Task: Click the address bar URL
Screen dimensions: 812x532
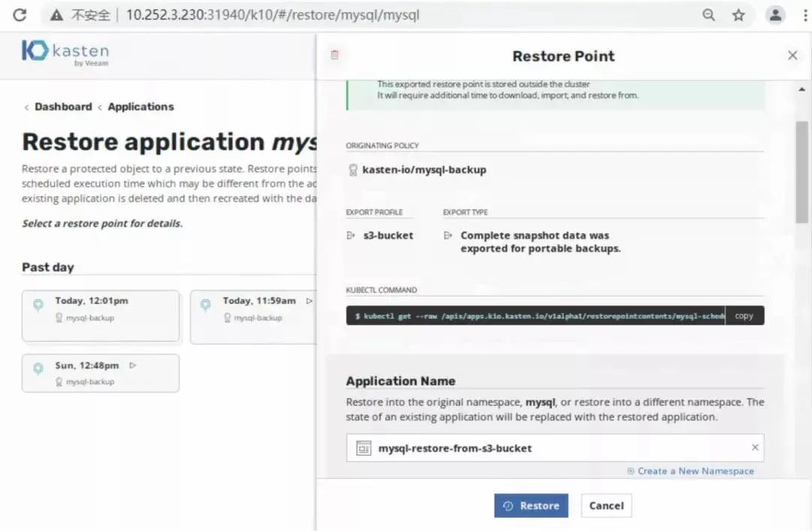Action: point(273,15)
